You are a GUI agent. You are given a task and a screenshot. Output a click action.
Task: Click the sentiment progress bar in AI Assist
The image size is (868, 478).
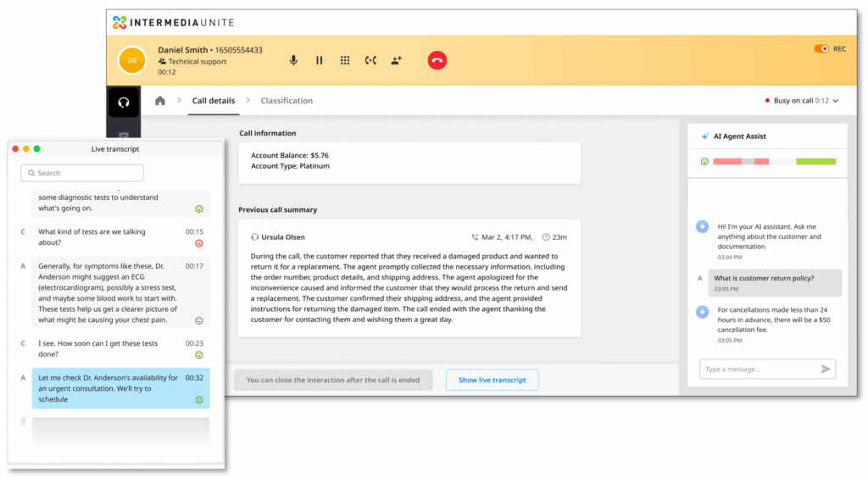[775, 162]
